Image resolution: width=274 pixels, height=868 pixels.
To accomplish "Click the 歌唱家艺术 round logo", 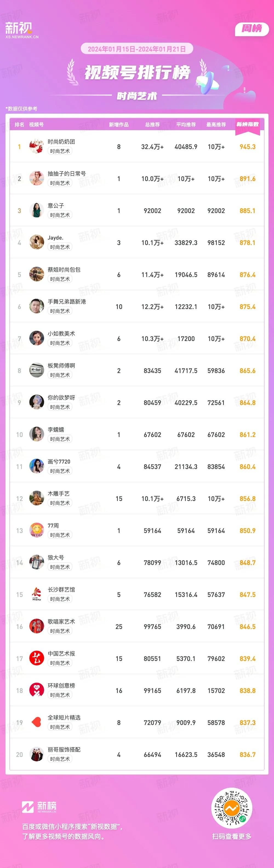I will click(x=36, y=627).
